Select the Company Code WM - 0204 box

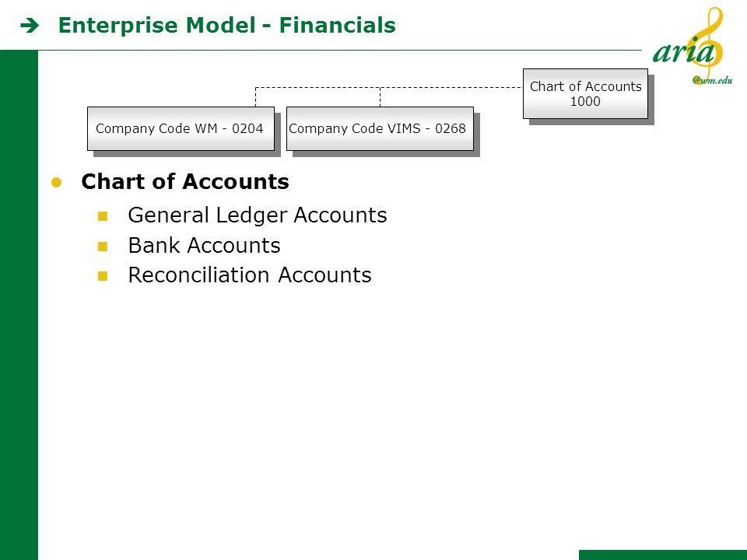tap(181, 128)
